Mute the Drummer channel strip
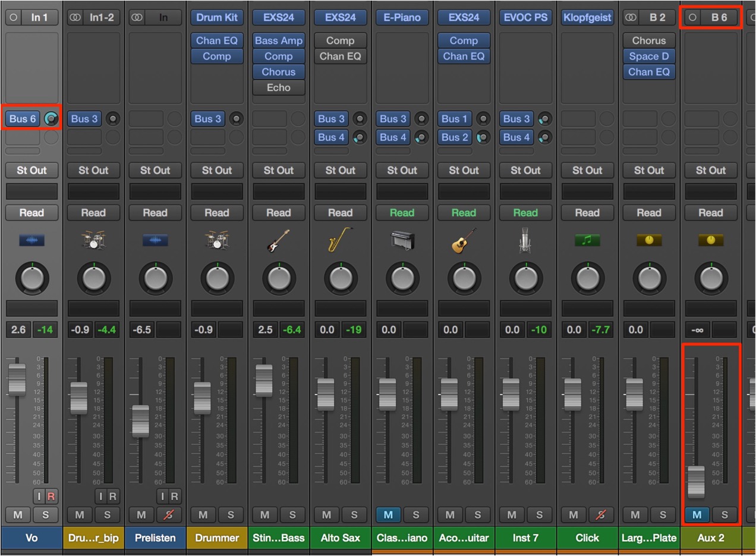 pos(203,515)
